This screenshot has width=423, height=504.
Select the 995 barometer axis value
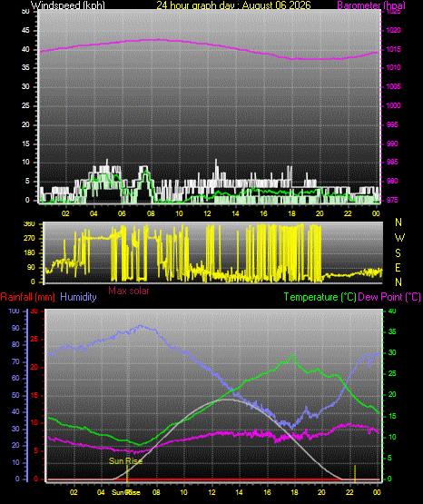(392, 124)
